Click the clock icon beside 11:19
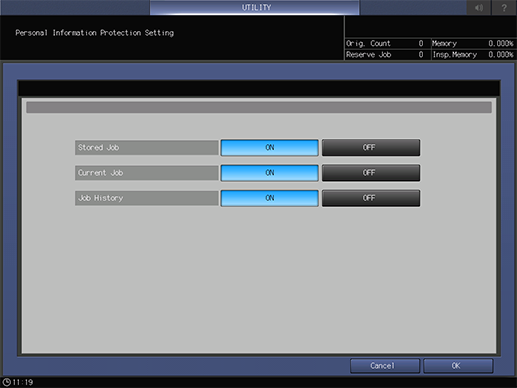The image size is (517, 388). (6, 382)
